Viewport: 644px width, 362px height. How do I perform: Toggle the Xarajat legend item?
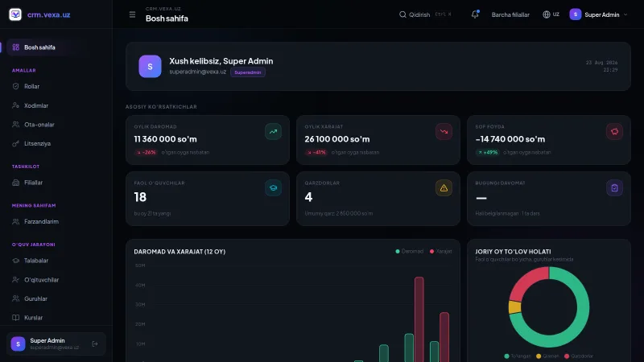pyautogui.click(x=440, y=251)
